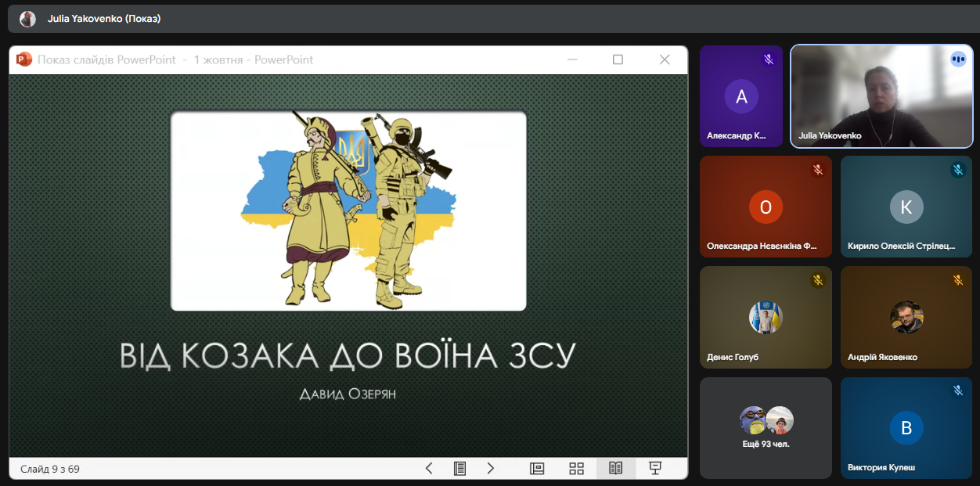Select Виктория Кулеш participant tile
This screenshot has height=486, width=980.
click(906, 427)
